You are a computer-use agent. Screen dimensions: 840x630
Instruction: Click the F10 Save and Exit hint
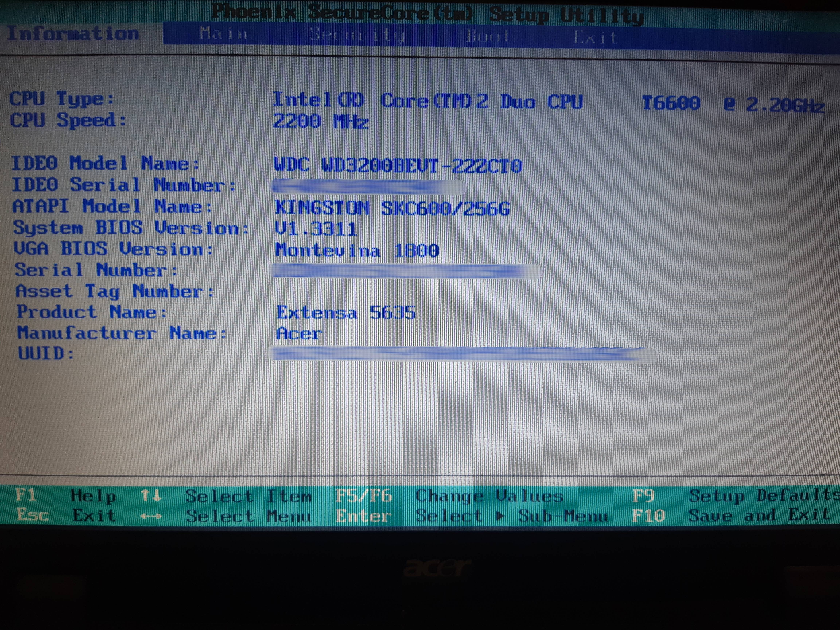point(731,515)
